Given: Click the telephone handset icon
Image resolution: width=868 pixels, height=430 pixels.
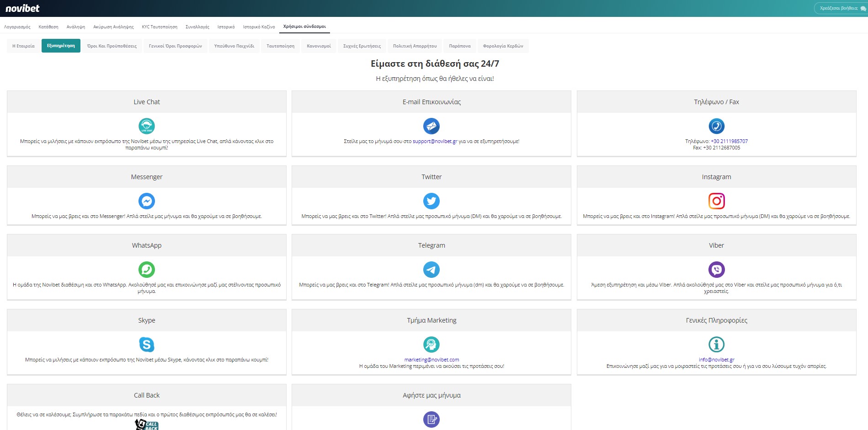Looking at the screenshot, I should [x=716, y=126].
